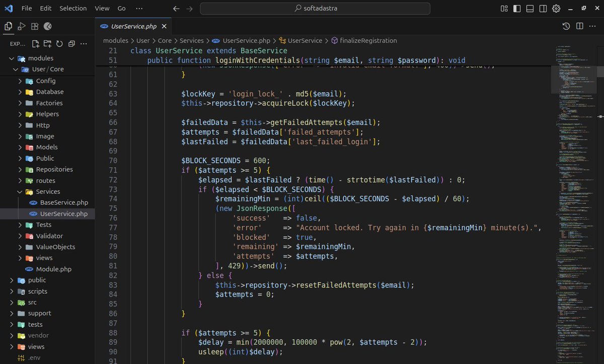Click the UserService class breadcrumb
This screenshot has height=364, width=604.
click(305, 41)
